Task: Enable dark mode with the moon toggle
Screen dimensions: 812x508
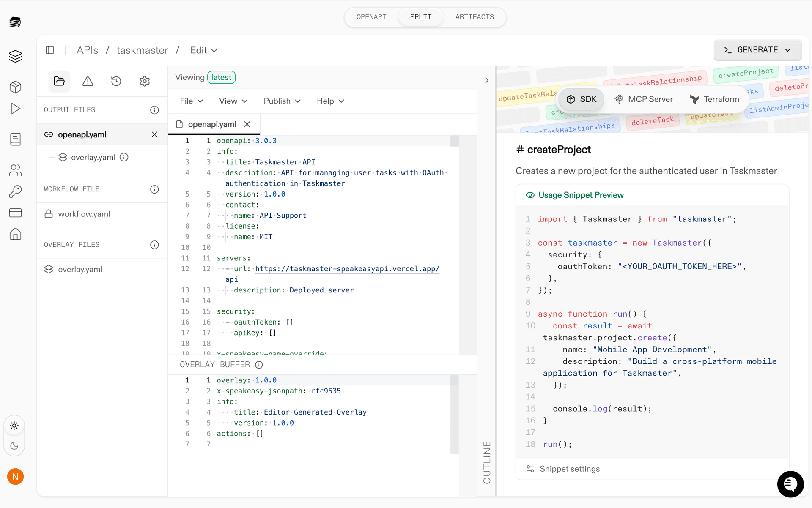Action: pyautogui.click(x=14, y=445)
